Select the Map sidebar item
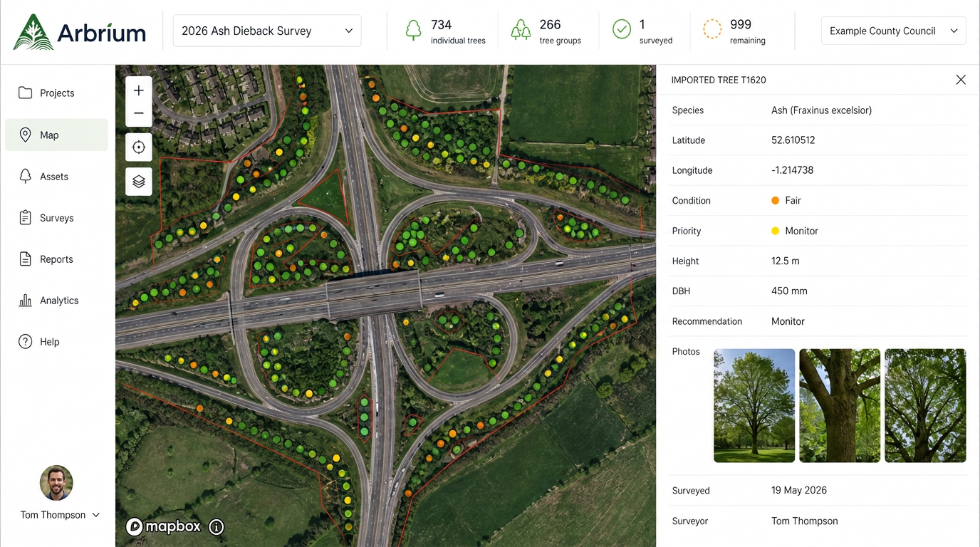The width and height of the screenshot is (980, 547). pos(56,135)
